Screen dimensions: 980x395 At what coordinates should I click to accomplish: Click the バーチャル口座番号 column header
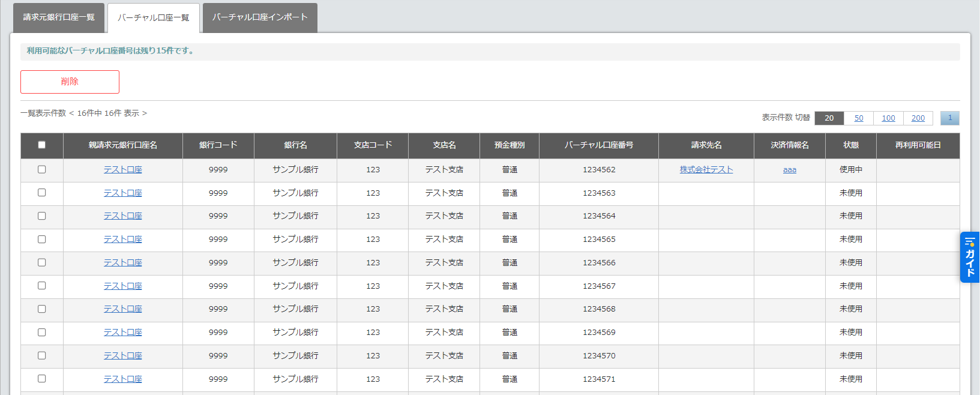[x=598, y=145]
